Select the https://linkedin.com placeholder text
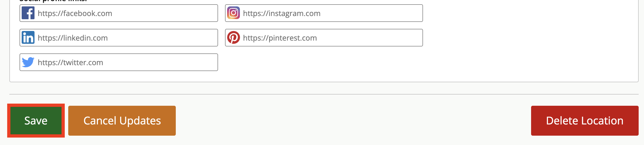This screenshot has width=644, height=145. pos(73,38)
